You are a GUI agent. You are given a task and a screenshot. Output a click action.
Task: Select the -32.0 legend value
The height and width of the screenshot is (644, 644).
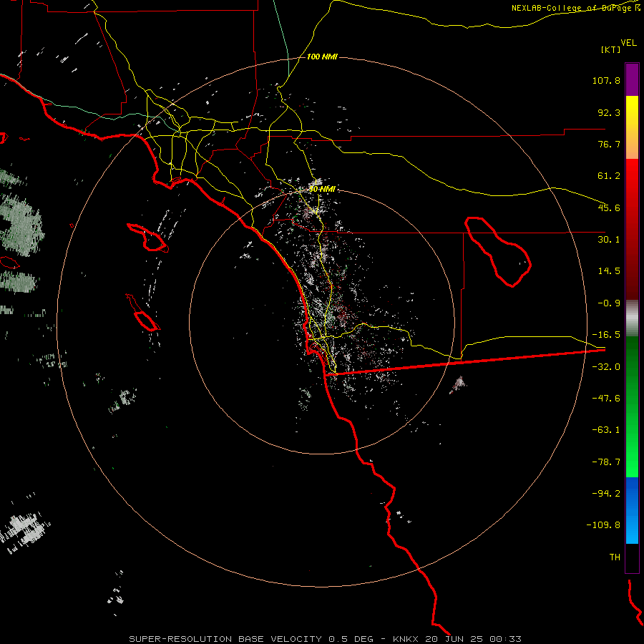tap(606, 367)
